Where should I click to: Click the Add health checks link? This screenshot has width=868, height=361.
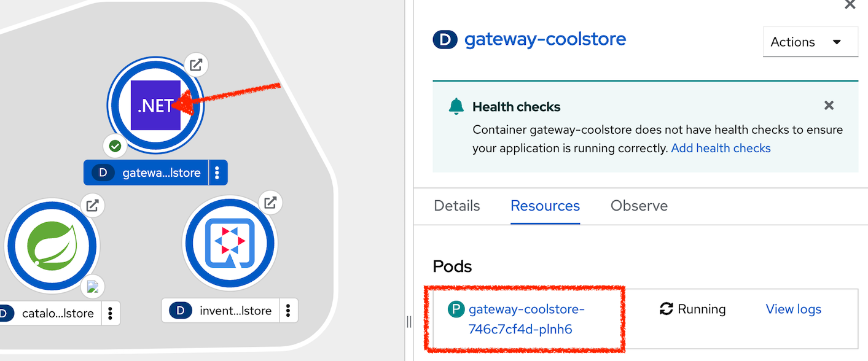tap(721, 148)
